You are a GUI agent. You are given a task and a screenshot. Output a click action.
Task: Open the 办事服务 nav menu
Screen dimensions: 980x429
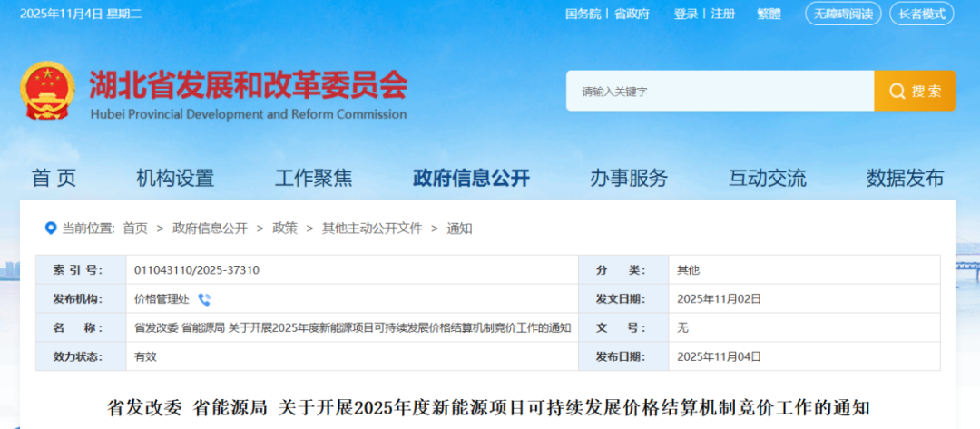click(x=629, y=179)
